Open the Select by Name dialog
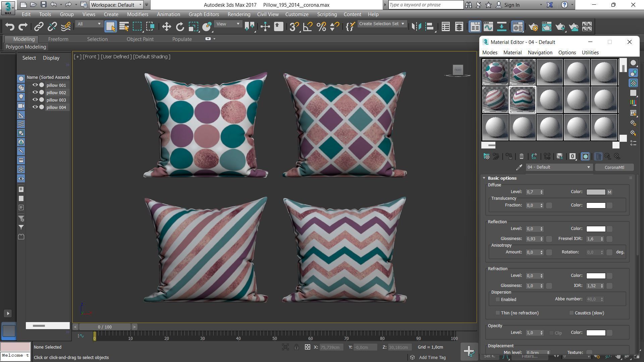The image size is (644, 362). click(x=124, y=27)
